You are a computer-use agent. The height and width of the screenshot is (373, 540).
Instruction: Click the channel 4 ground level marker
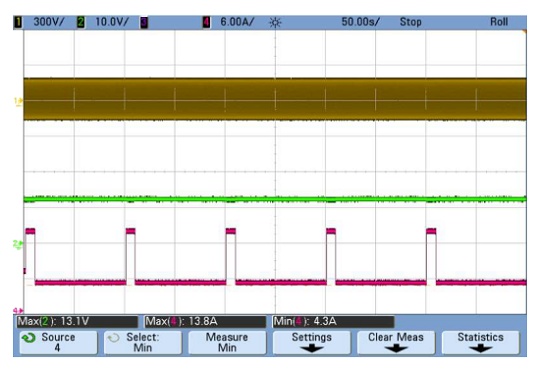click(18, 310)
